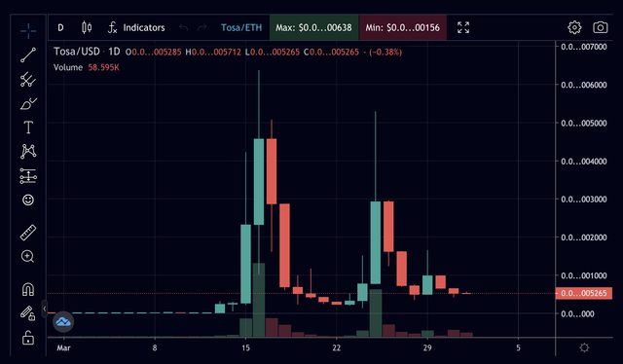This screenshot has height=364, width=623.
Task: Click the 15 date label
Action: [245, 347]
